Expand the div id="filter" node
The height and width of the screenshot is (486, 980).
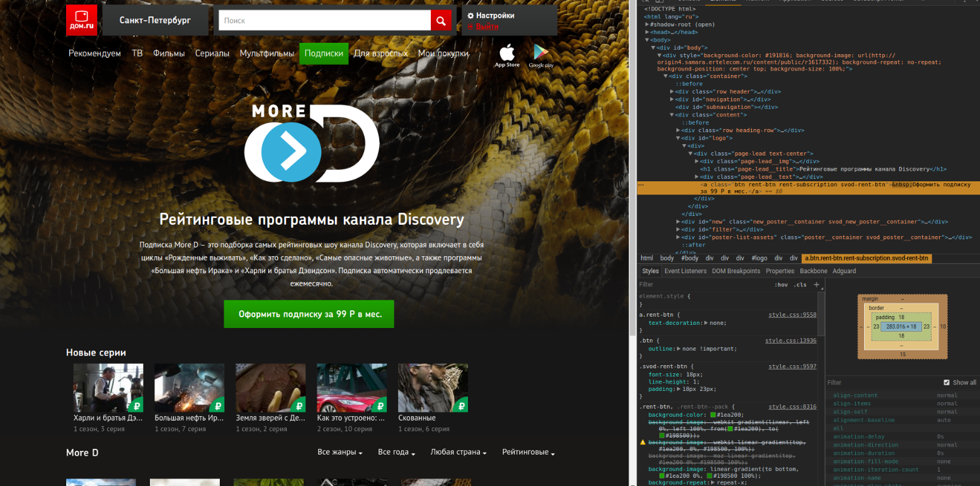pos(679,230)
